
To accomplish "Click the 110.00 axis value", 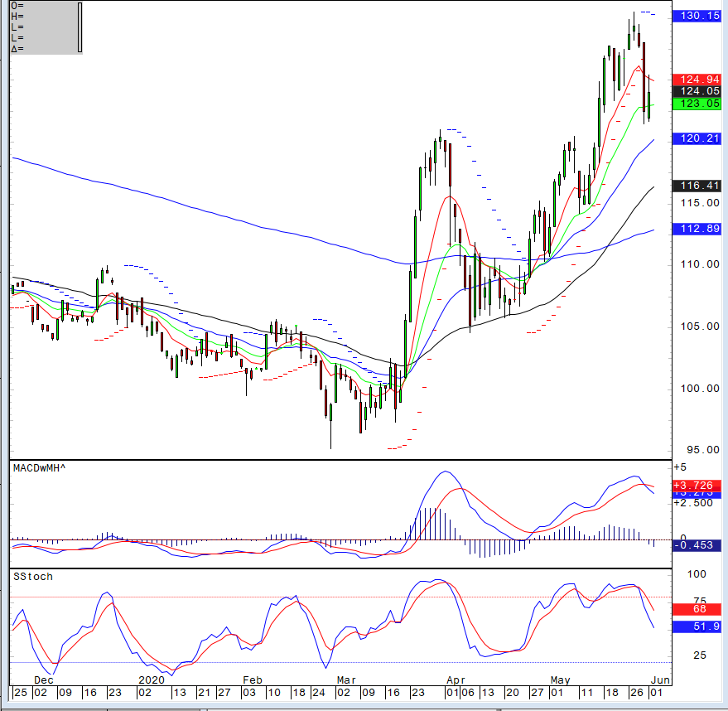I will 700,264.
